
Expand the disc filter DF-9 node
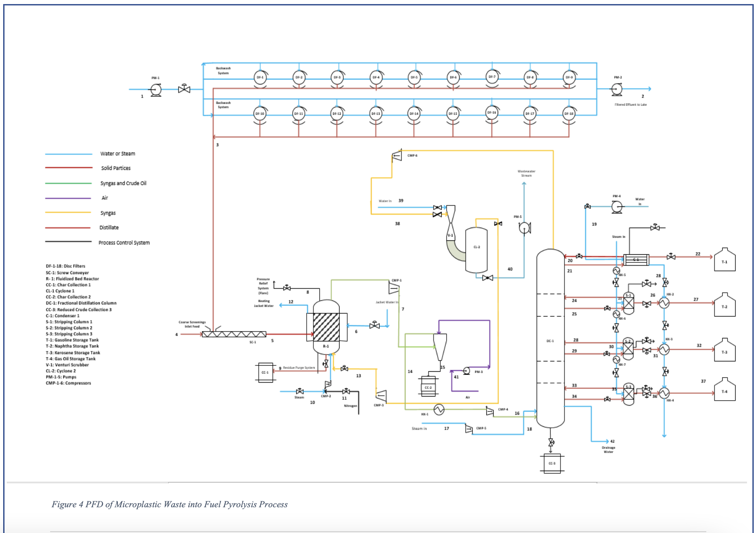pyautogui.click(x=568, y=77)
